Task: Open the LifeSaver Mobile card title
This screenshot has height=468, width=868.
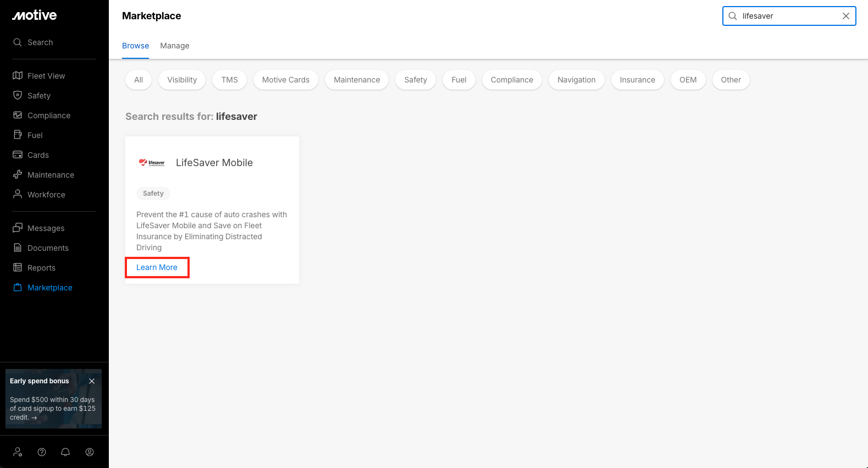Action: click(x=214, y=163)
